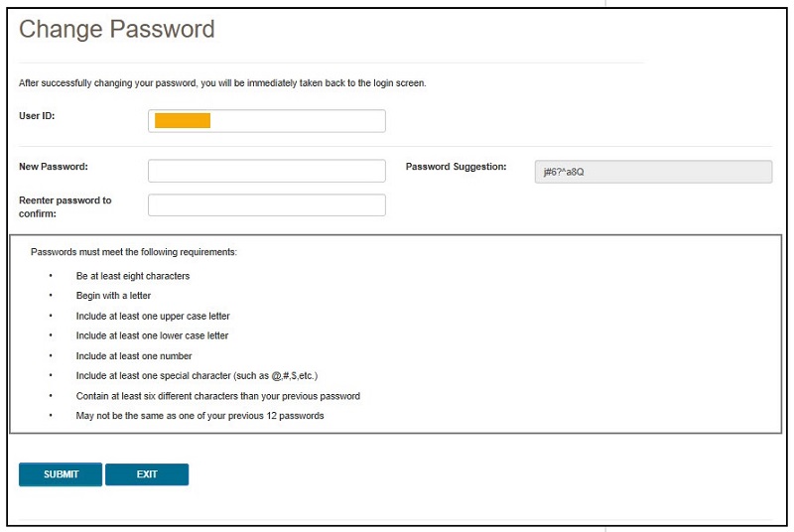The height and width of the screenshot is (532, 794).
Task: Click the 'Be at least eight characters' rule
Action: pyautogui.click(x=133, y=276)
